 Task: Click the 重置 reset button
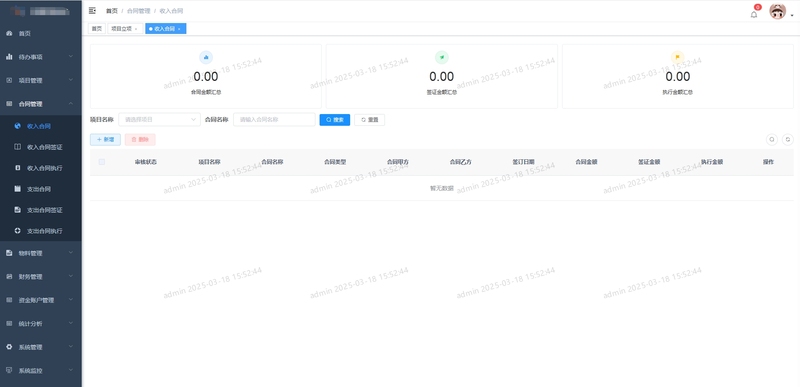(x=369, y=120)
